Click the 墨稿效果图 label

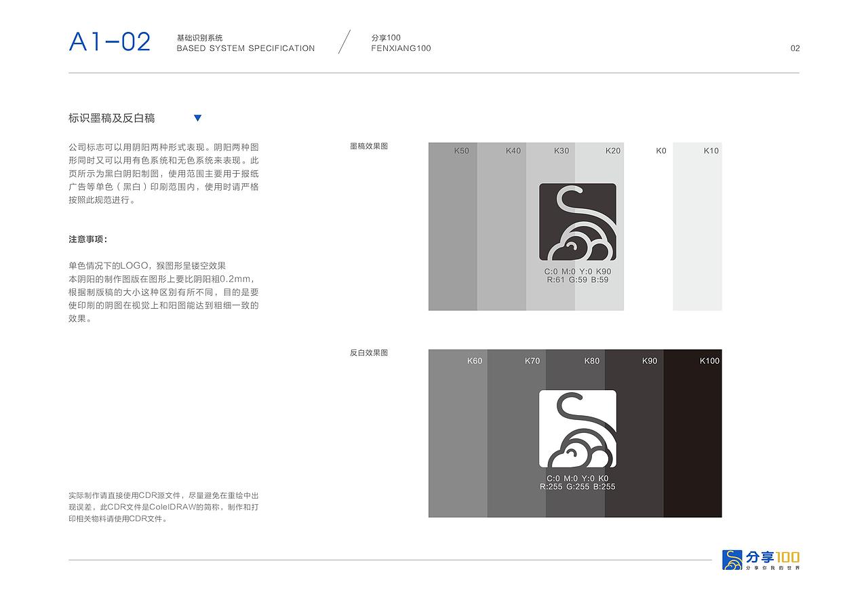tap(369, 146)
